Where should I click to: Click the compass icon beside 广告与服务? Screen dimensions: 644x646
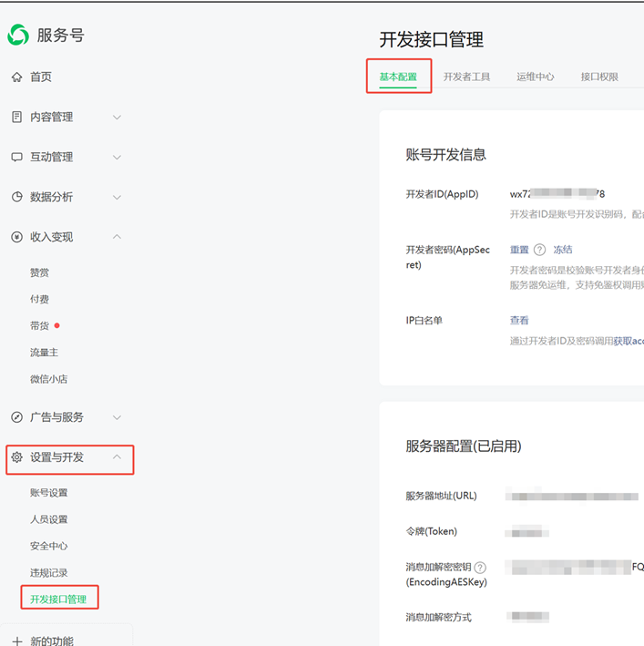point(17,417)
